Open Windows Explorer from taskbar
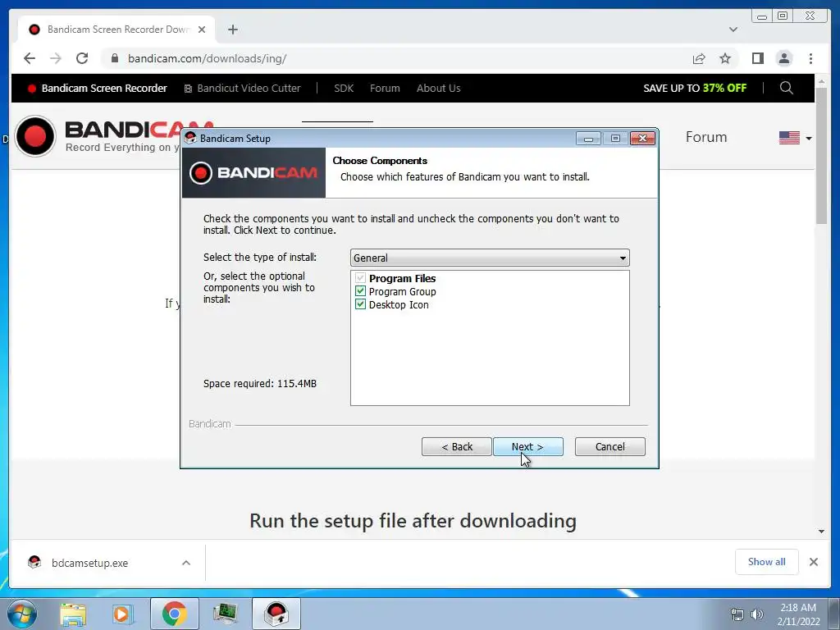This screenshot has height=630, width=840. (x=73, y=614)
